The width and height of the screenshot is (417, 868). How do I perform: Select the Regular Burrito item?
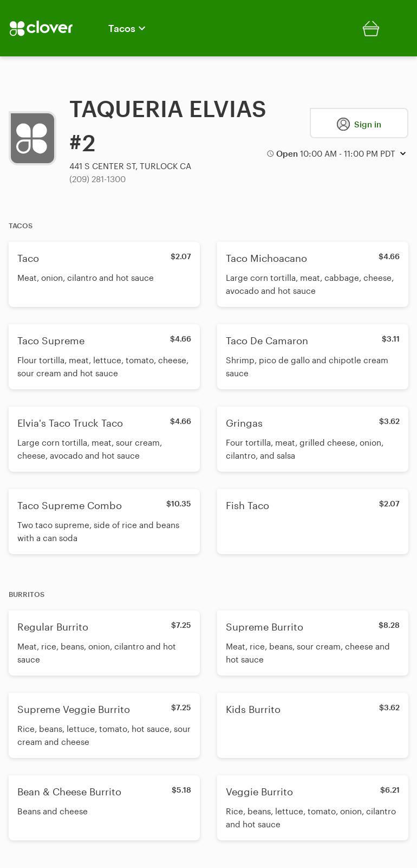click(104, 643)
